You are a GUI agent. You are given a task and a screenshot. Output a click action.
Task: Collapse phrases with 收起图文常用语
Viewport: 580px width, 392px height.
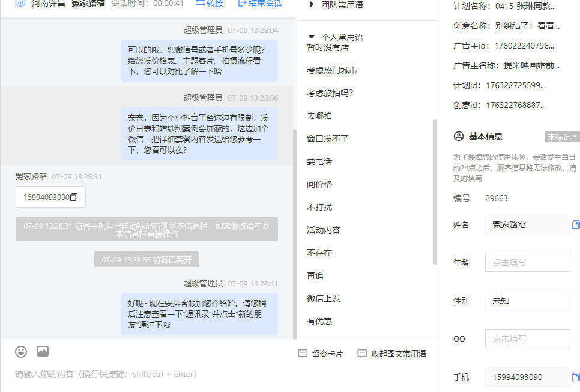click(x=392, y=354)
